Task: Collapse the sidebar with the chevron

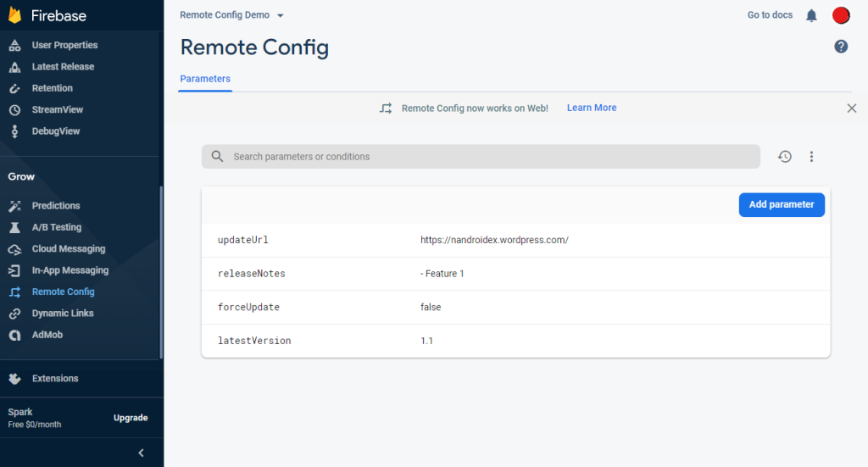Action: click(142, 453)
